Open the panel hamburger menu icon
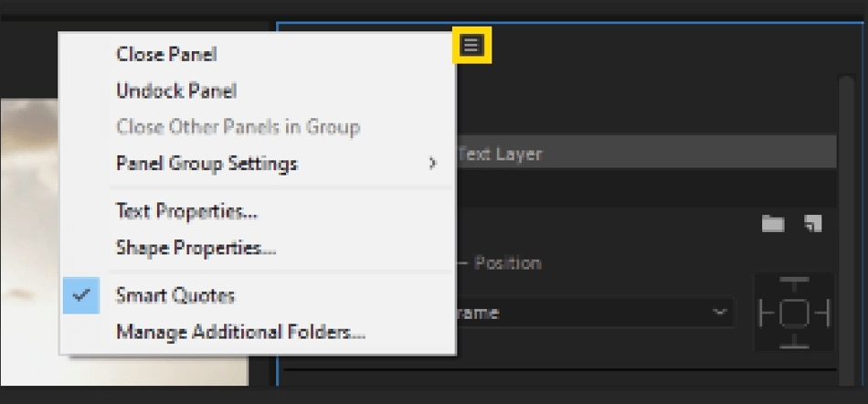This screenshot has height=404, width=868. coord(471,45)
